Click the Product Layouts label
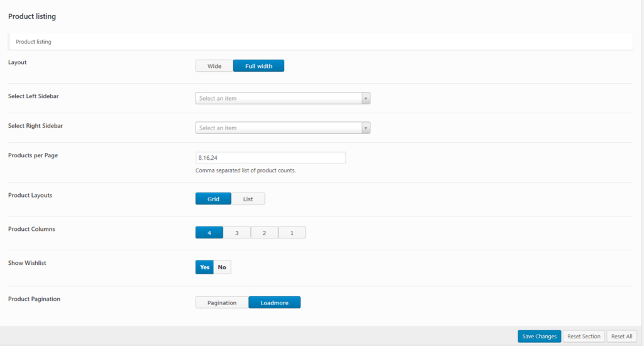This screenshot has height=346, width=644. click(x=30, y=195)
